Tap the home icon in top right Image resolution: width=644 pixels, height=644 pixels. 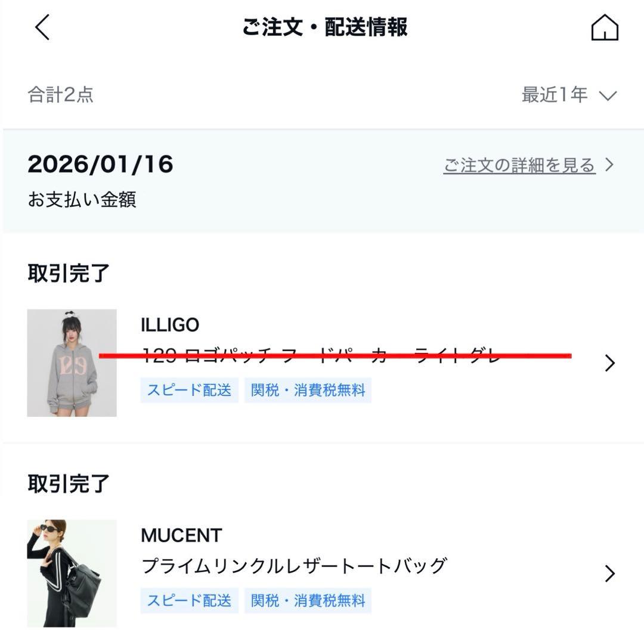[604, 27]
